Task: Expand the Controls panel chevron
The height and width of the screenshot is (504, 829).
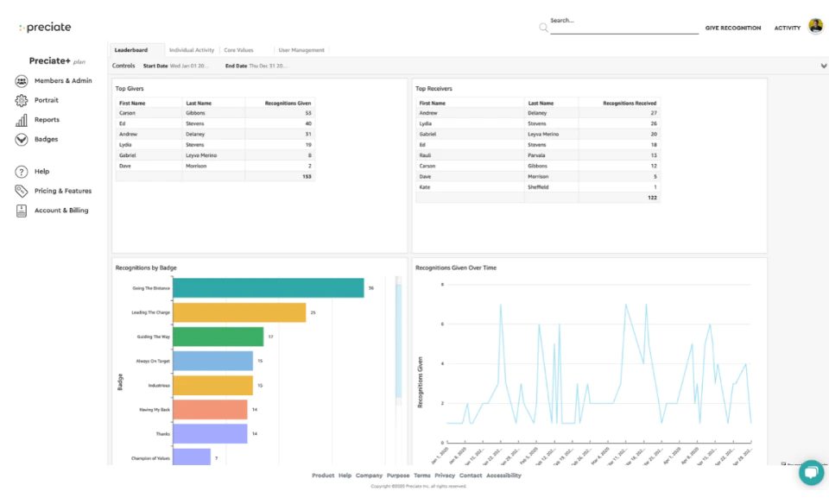Action: pos(824,66)
